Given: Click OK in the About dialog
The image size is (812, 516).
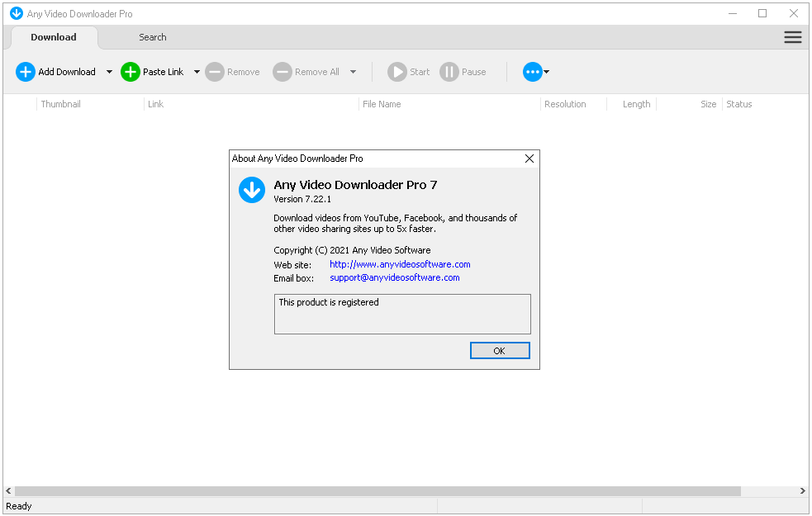Looking at the screenshot, I should click(x=500, y=350).
